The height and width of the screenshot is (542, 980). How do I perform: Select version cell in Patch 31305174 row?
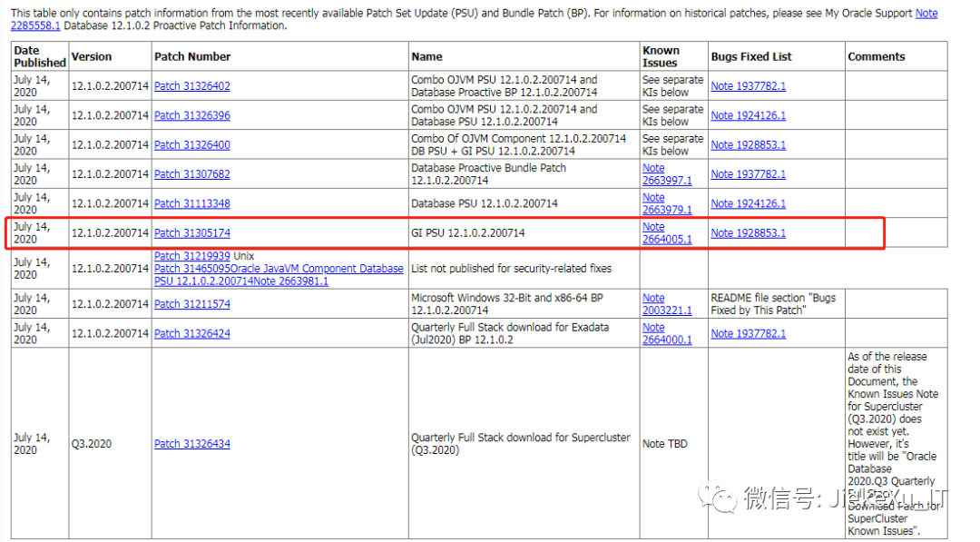[110, 233]
